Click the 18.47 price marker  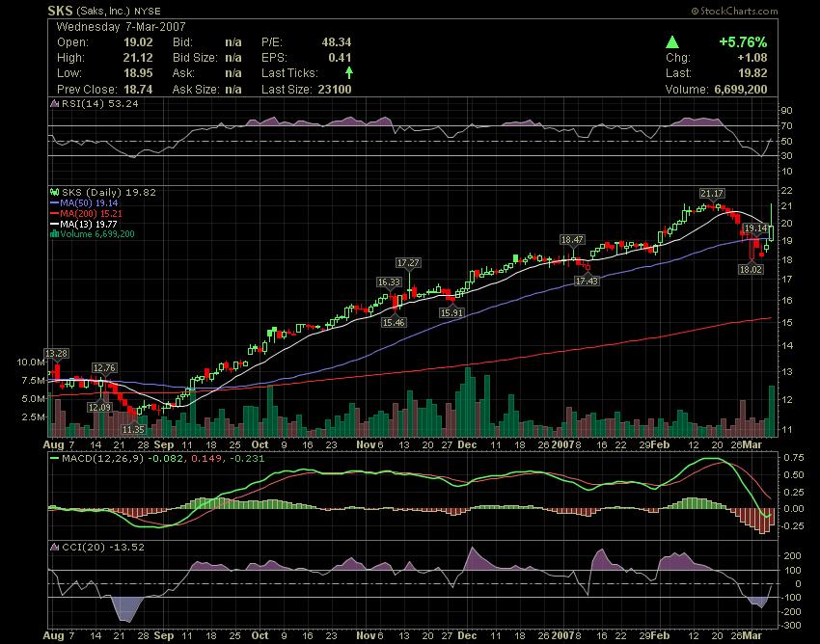coord(572,239)
